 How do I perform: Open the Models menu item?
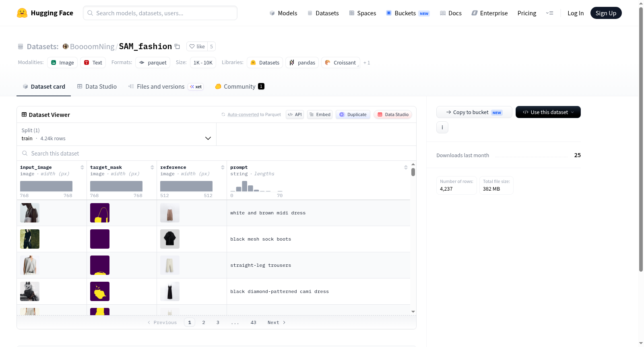[283, 13]
